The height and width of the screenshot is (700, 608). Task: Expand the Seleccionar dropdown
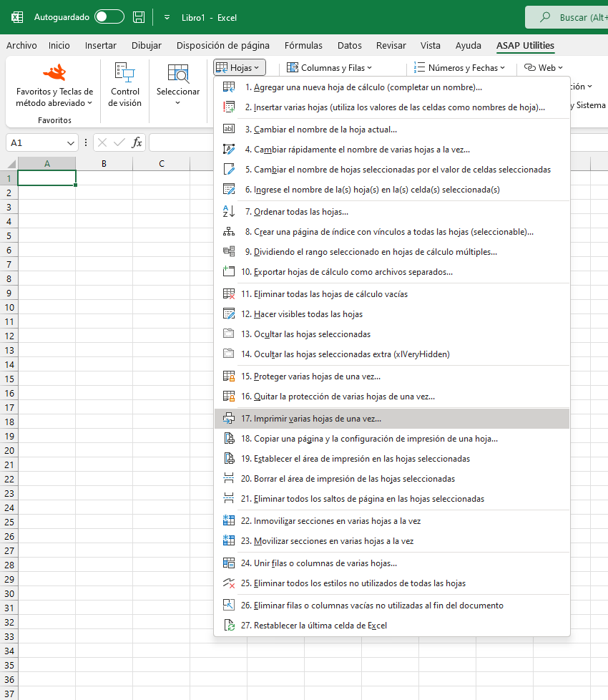pyautogui.click(x=177, y=86)
